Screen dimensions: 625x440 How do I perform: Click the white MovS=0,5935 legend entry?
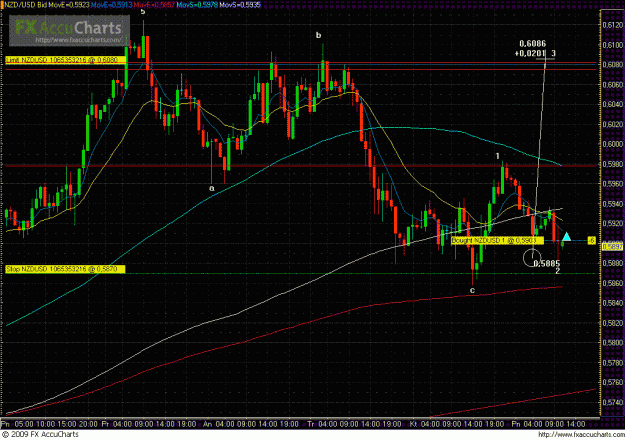tap(240, 5)
